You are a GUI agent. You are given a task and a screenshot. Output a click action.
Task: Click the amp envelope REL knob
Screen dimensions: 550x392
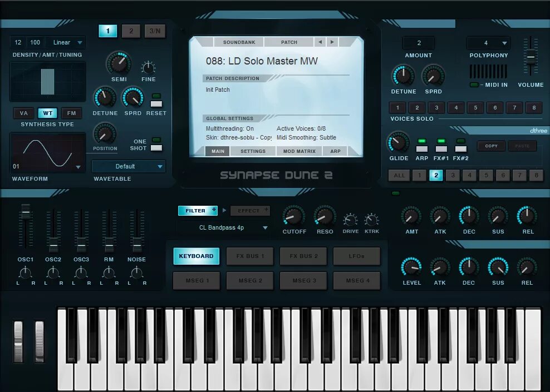click(x=527, y=267)
